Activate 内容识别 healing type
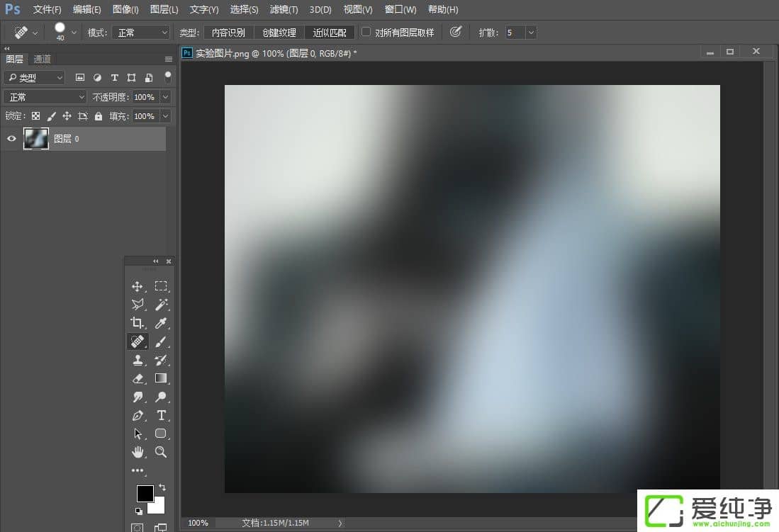This screenshot has width=779, height=532. tap(228, 32)
